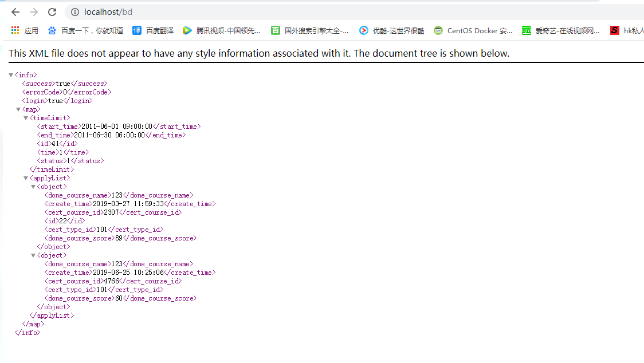
Task: Collapse the timeLimit XML node
Action: coord(25,117)
